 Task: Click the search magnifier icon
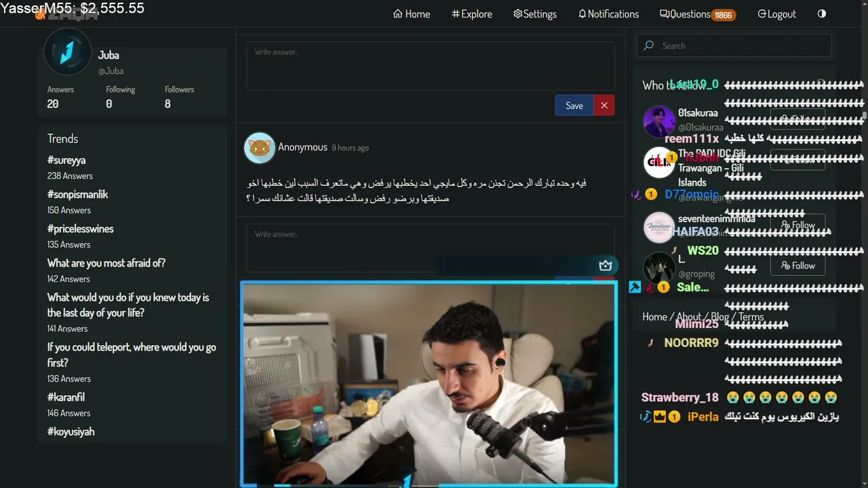649,45
